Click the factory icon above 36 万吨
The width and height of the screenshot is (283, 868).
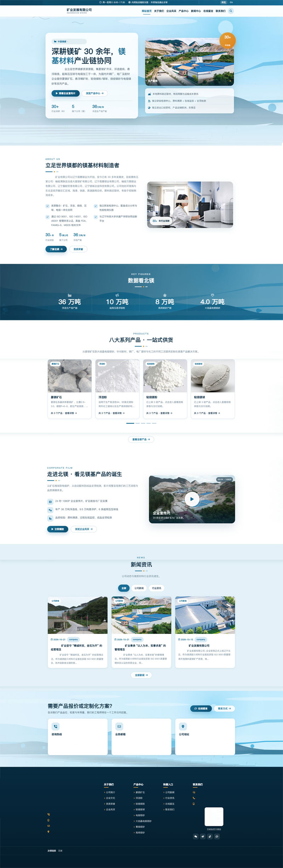click(70, 295)
